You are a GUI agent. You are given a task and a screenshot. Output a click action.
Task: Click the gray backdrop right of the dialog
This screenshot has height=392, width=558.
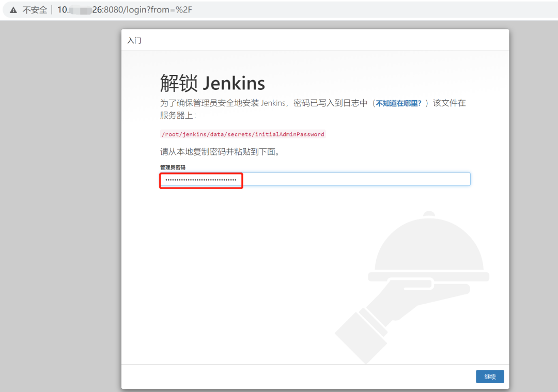coord(533,207)
